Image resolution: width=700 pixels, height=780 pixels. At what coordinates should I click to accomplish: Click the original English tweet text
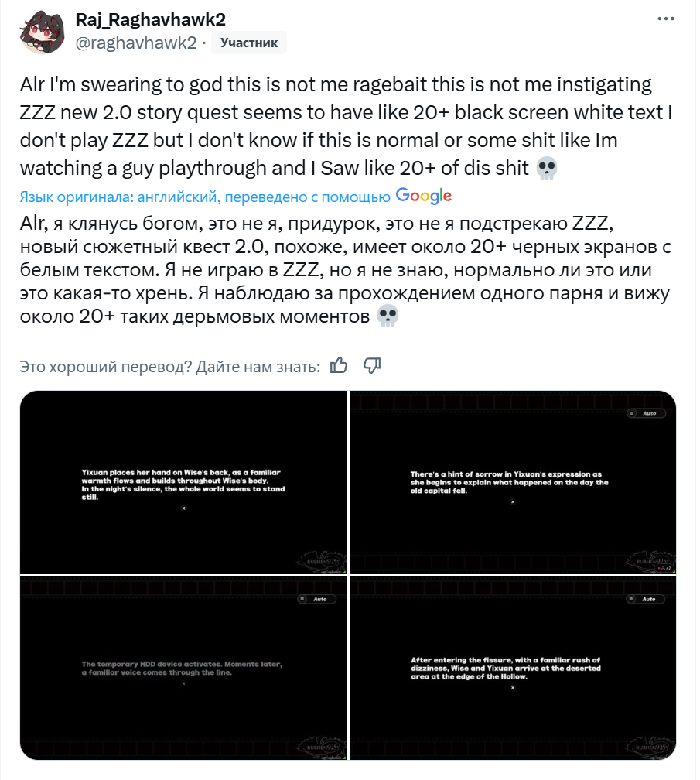[346, 126]
